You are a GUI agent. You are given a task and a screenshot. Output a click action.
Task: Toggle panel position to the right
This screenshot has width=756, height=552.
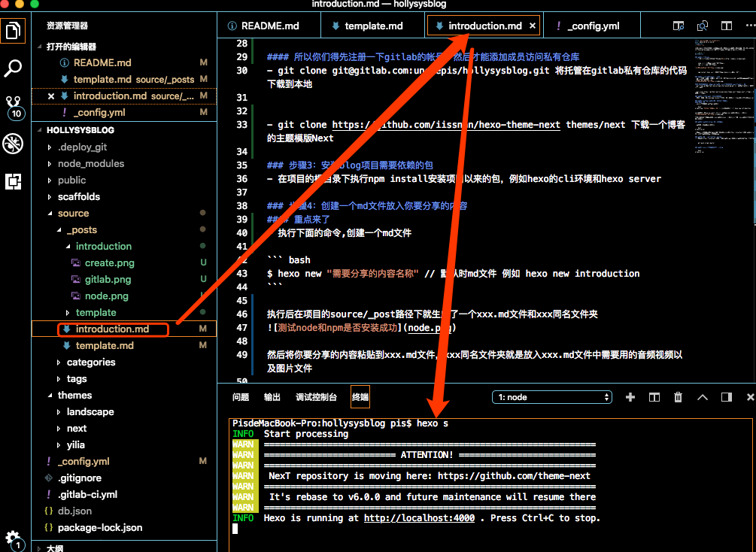point(726,397)
